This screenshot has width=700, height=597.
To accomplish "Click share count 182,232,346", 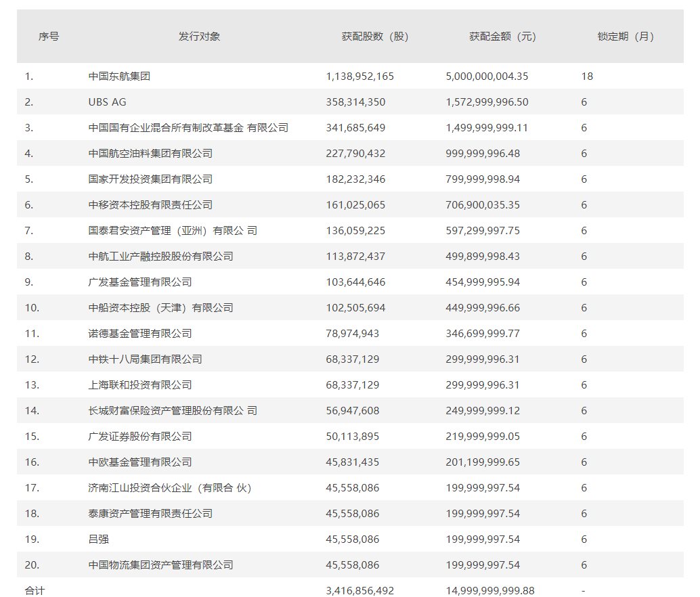I will 355,179.
